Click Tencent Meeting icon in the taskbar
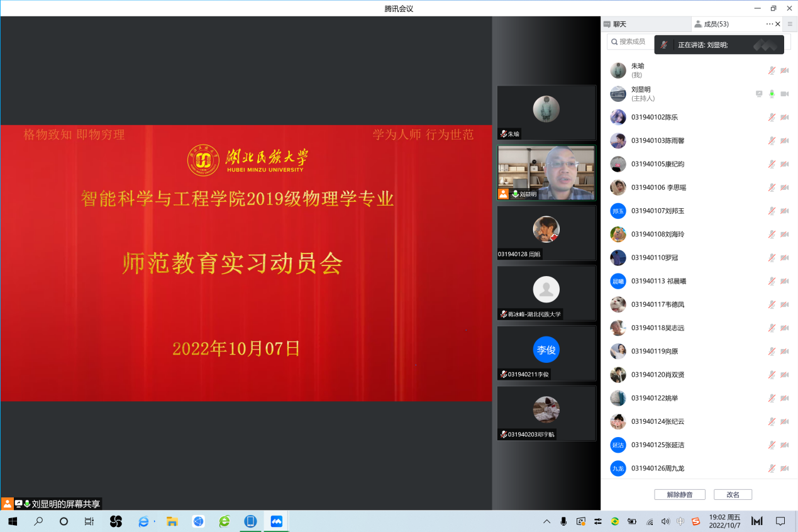 pyautogui.click(x=276, y=521)
